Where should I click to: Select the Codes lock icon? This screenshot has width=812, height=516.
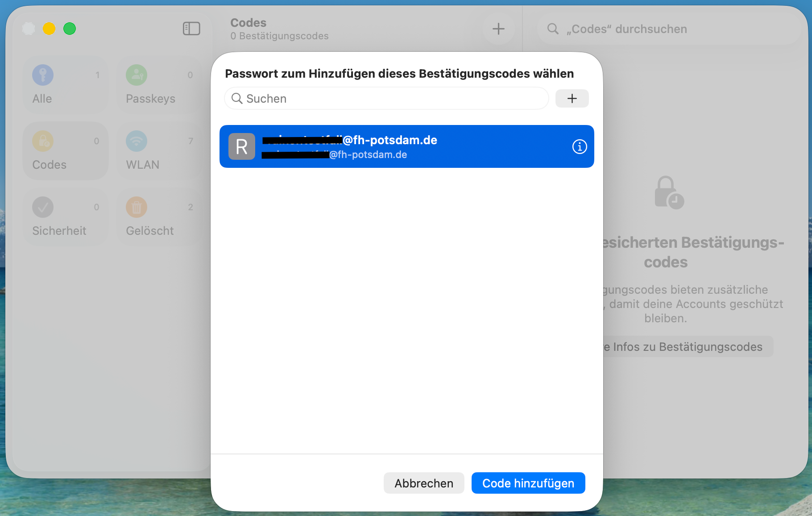point(43,141)
